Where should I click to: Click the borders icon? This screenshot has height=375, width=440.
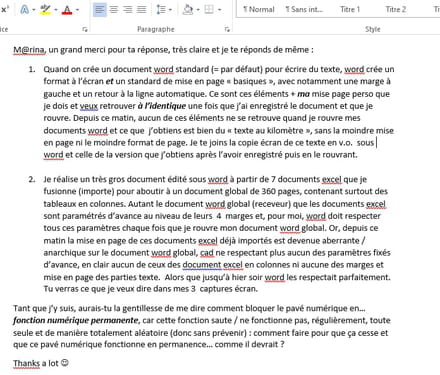209,9
